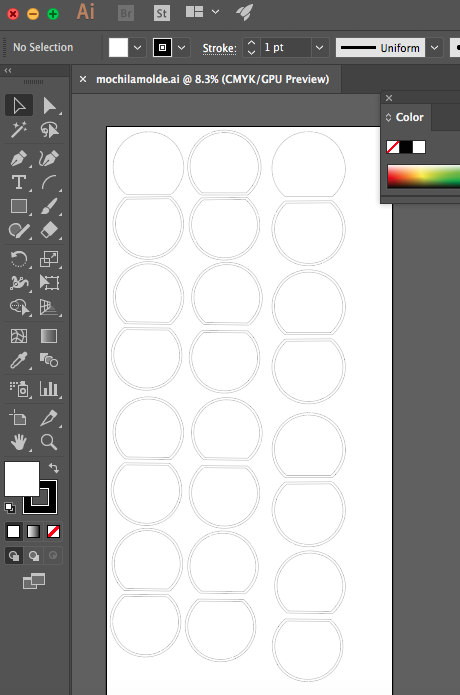The image size is (460, 695).
Task: Open the fill color dropdown
Action: 137,47
